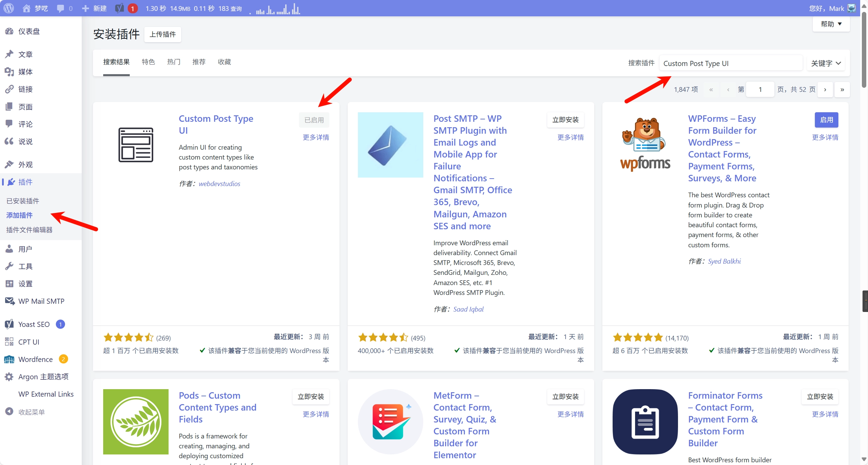Viewport: 868px width, 465px height.
Task: Click the Users person icon
Action: 9,249
